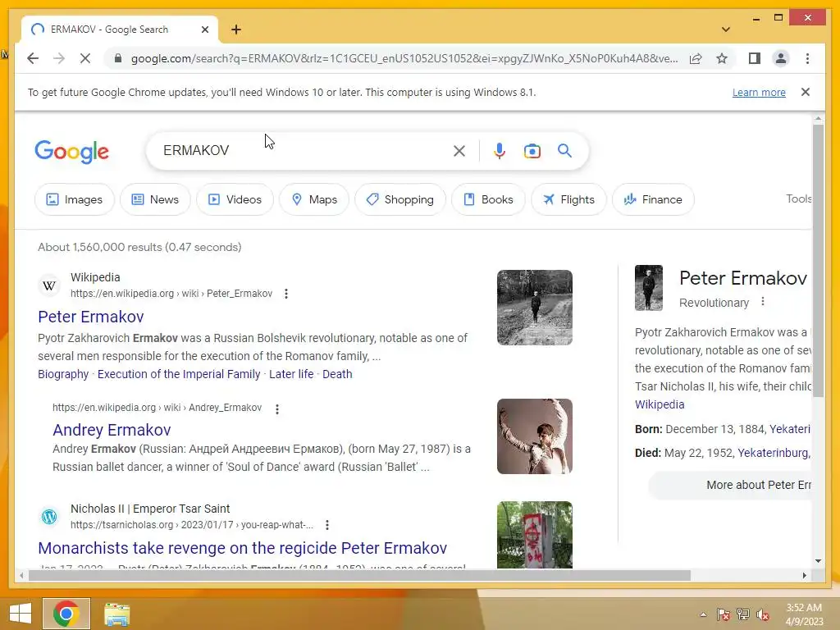
Task: Open the Chrome side panel
Action: (x=755, y=58)
